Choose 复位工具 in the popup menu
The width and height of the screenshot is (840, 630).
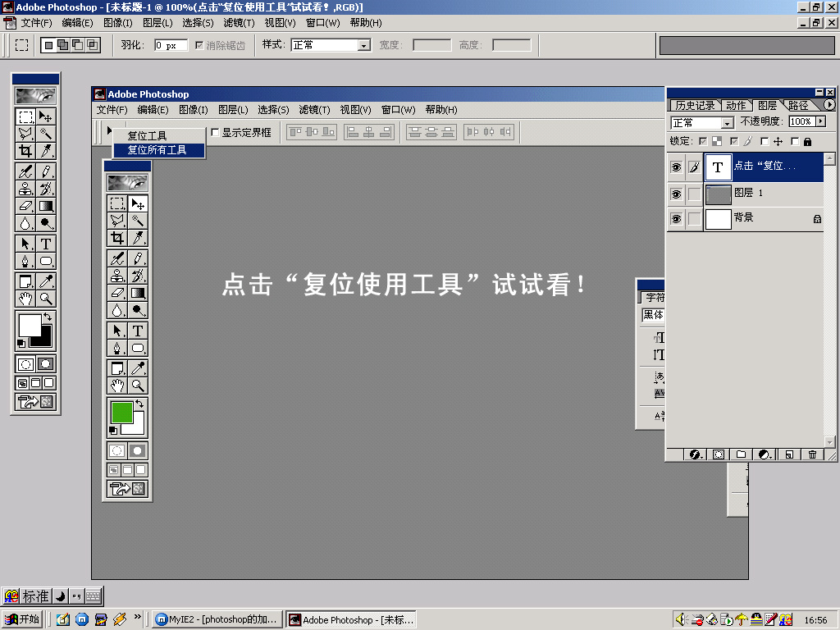point(158,136)
